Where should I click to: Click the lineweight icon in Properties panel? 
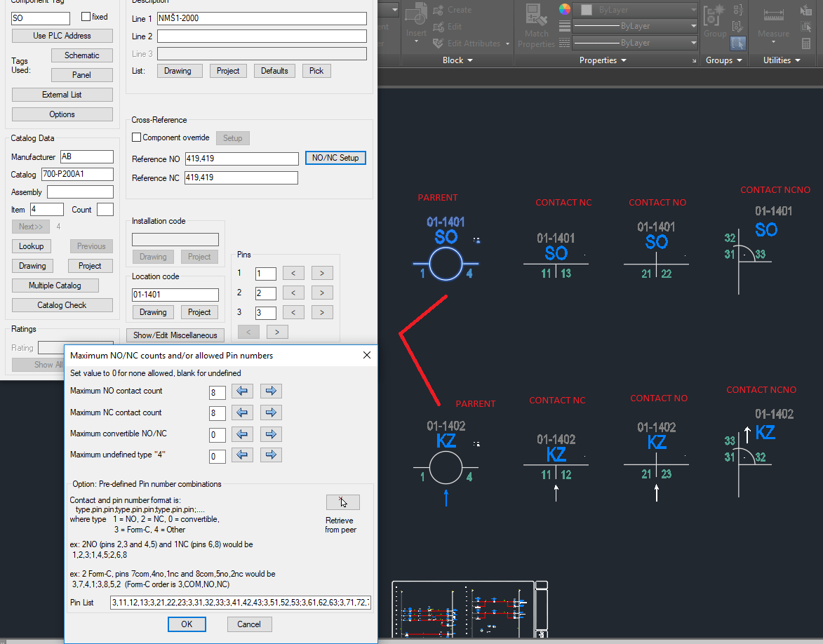[565, 26]
